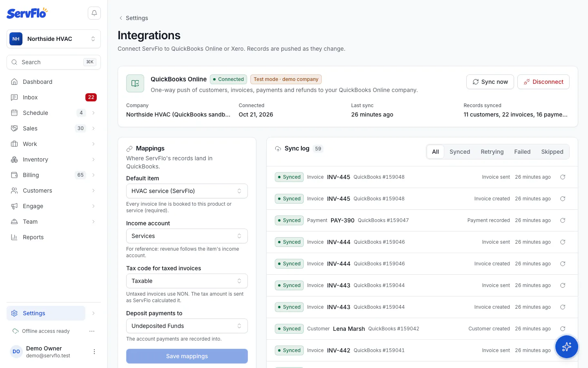The width and height of the screenshot is (588, 368).
Task: Filter sync log by Failed
Action: pyautogui.click(x=522, y=152)
